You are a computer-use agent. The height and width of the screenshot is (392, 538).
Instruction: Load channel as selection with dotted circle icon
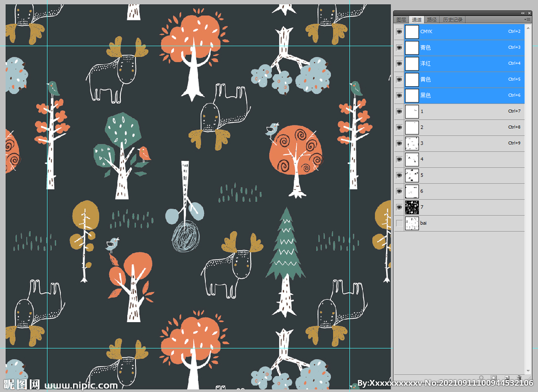(x=481, y=378)
